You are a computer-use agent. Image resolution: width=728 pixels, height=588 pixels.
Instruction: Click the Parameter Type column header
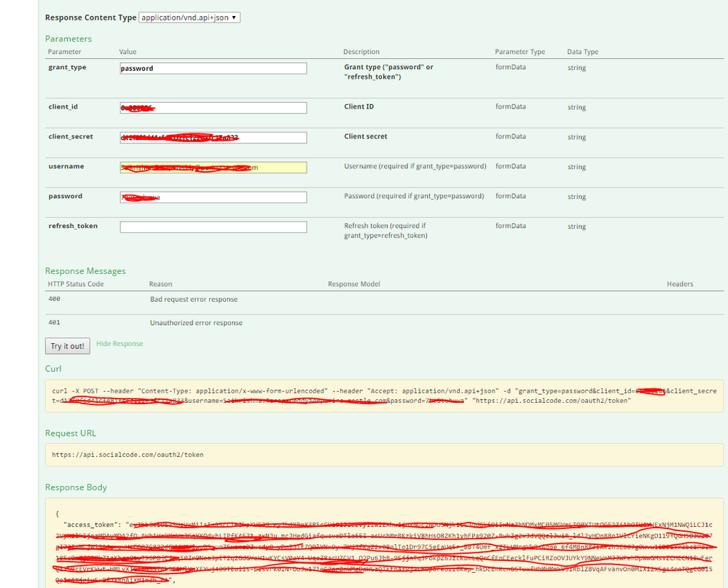click(x=520, y=52)
